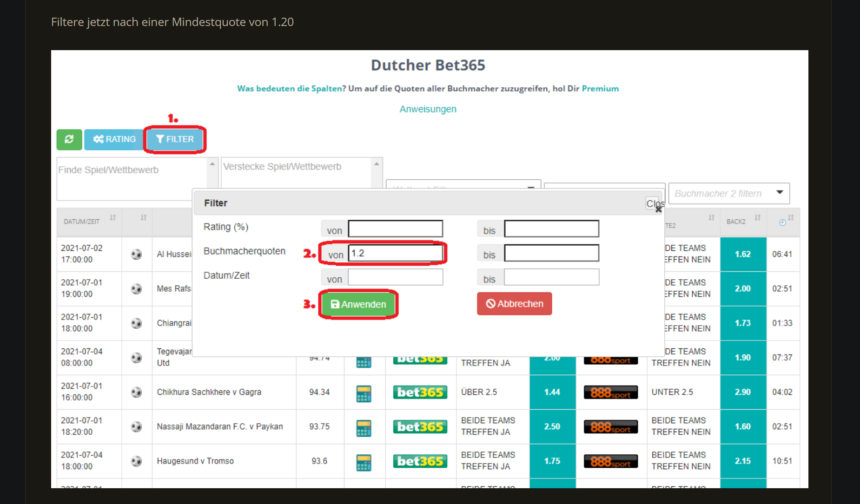
Task: Select the Chikhura Sachkhere v Gagra match
Action: coord(209,393)
